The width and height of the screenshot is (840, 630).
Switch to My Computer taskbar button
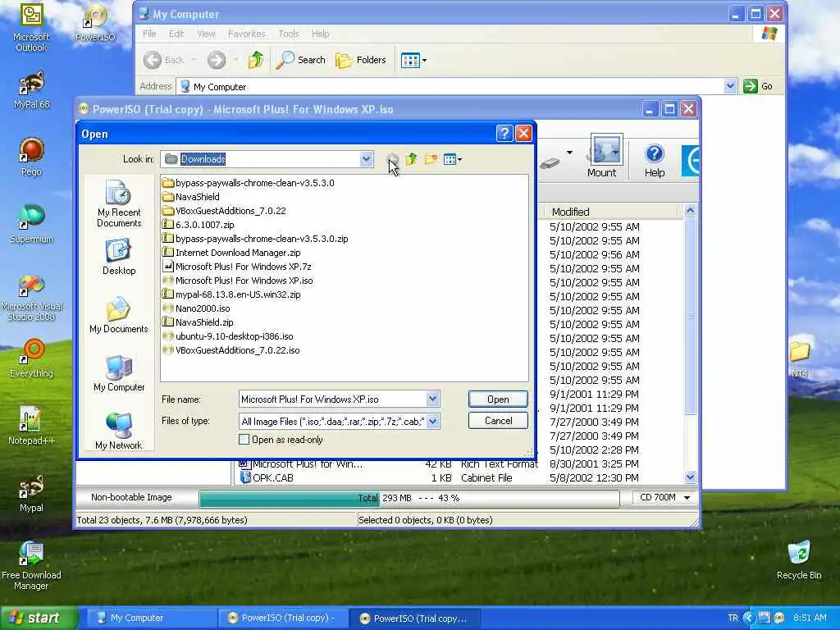point(152,618)
